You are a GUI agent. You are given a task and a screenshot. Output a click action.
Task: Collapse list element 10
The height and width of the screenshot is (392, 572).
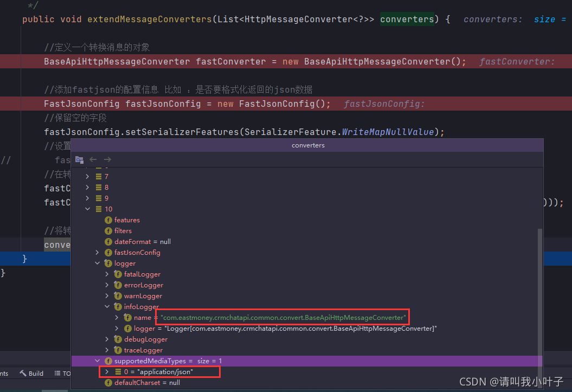[87, 209]
